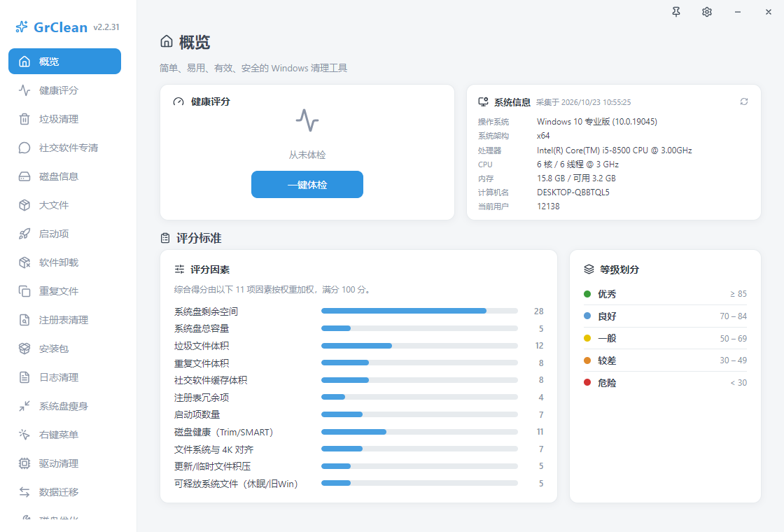Open the 大文件 page
This screenshot has width=784, height=532.
64,205
